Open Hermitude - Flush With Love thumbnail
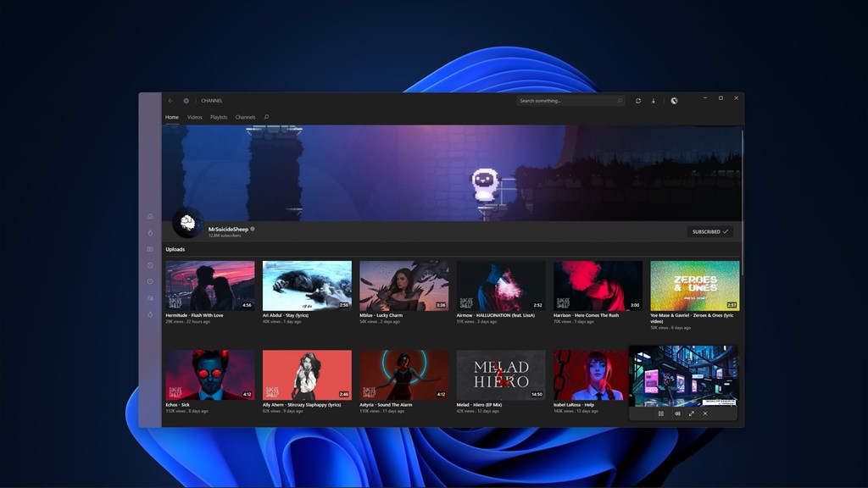 tap(210, 286)
